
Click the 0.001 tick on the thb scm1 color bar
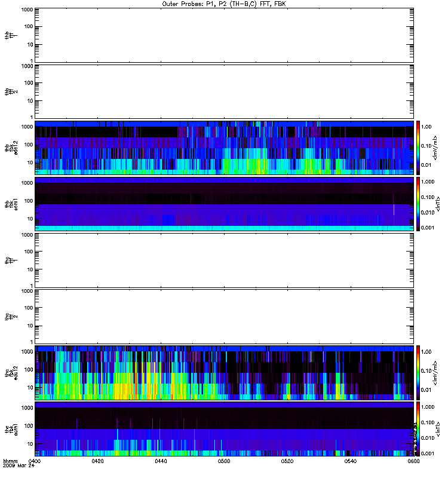(x=428, y=228)
